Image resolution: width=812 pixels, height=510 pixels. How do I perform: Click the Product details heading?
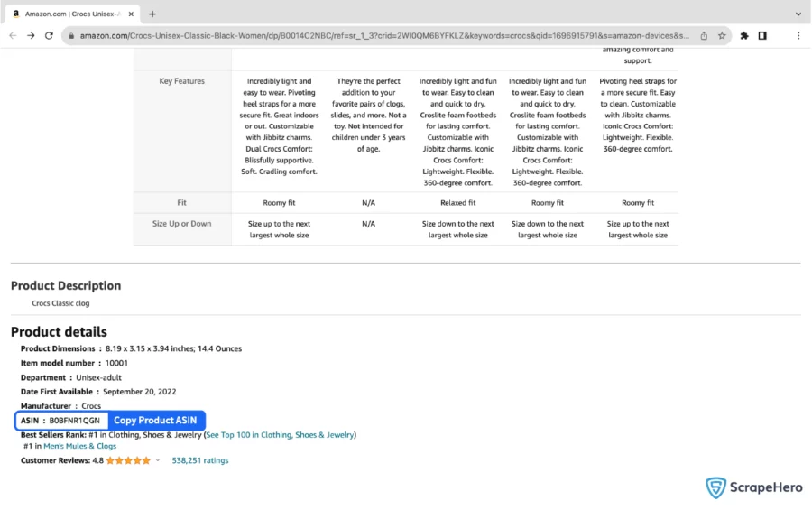[59, 331]
